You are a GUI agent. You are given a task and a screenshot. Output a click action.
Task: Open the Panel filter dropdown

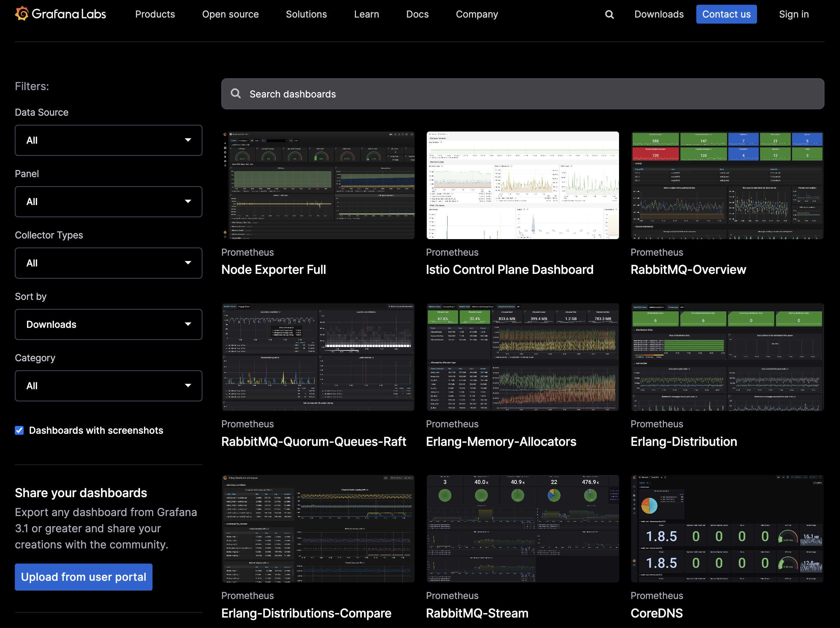tap(108, 202)
